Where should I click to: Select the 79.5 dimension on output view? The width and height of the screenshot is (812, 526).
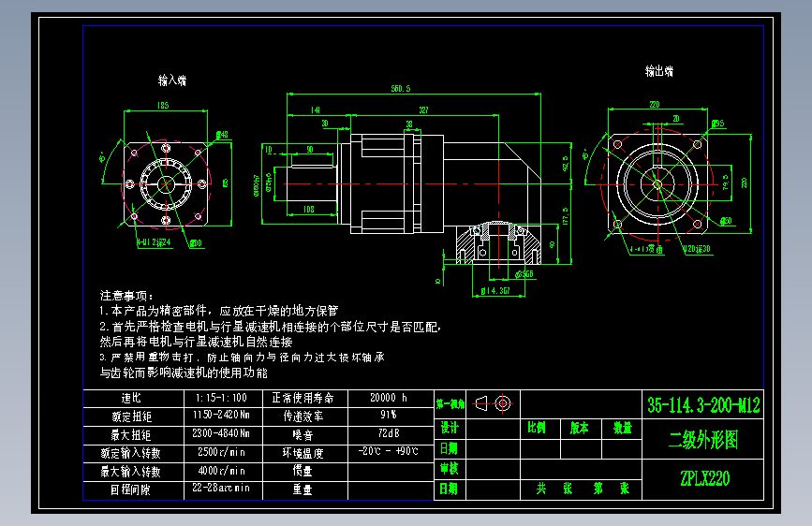click(725, 182)
